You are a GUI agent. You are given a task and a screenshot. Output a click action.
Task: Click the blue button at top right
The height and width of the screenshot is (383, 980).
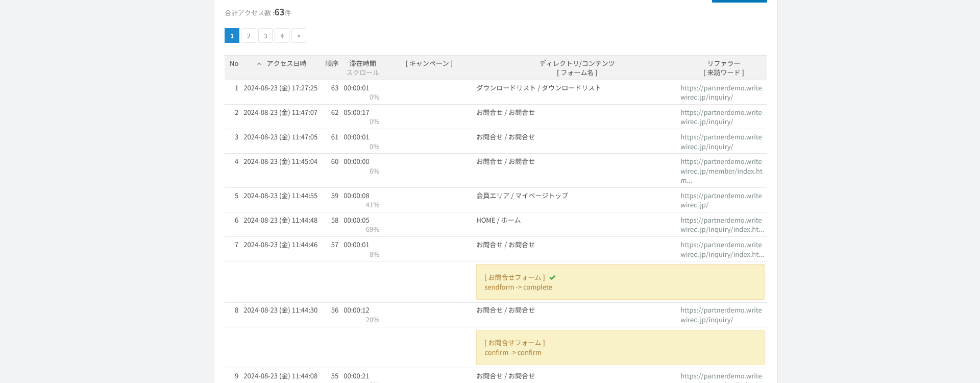(x=740, y=1)
